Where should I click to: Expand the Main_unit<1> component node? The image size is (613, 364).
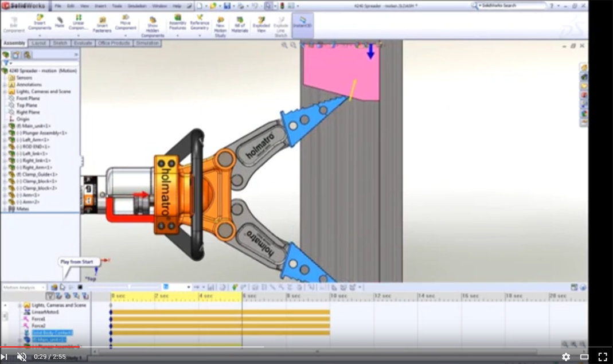tap(5, 126)
